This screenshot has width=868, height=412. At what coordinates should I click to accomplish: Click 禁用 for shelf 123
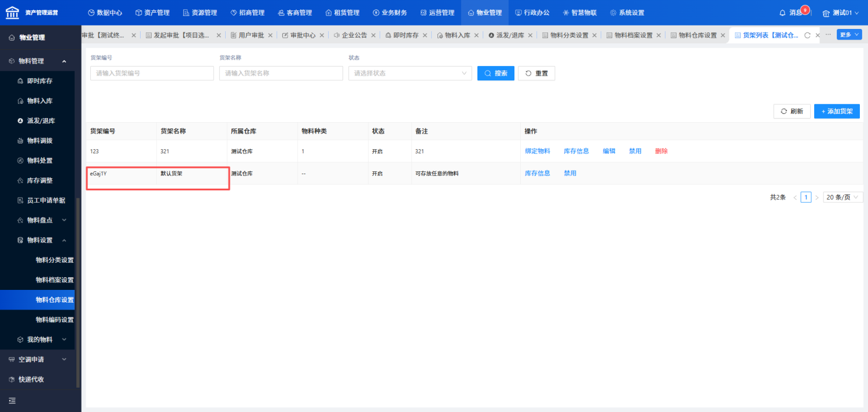click(635, 151)
